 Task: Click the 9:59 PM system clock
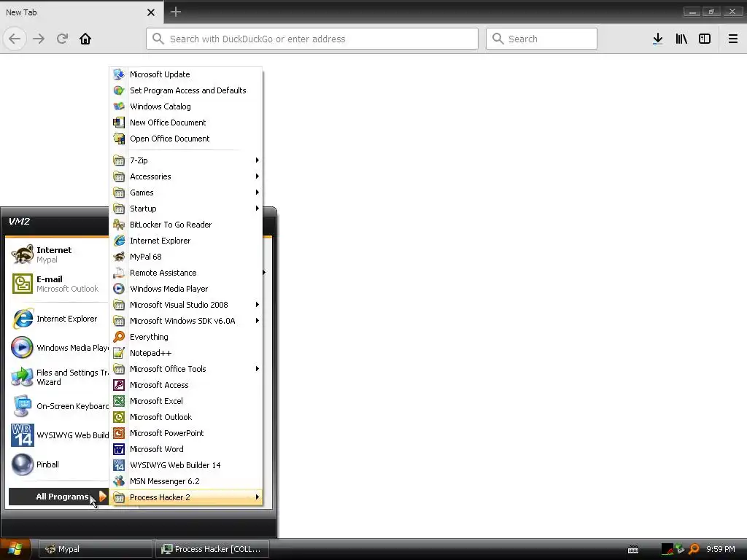(720, 549)
